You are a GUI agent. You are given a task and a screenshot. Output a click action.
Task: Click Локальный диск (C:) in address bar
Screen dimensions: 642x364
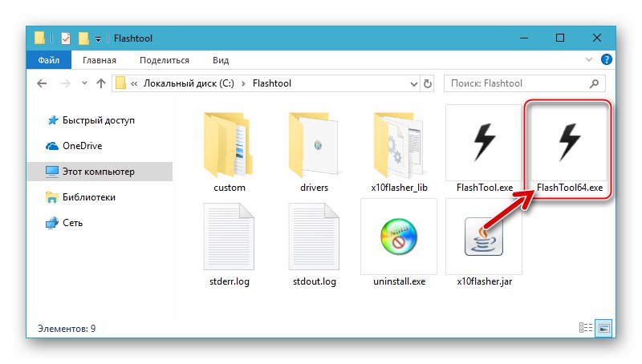pos(189,83)
